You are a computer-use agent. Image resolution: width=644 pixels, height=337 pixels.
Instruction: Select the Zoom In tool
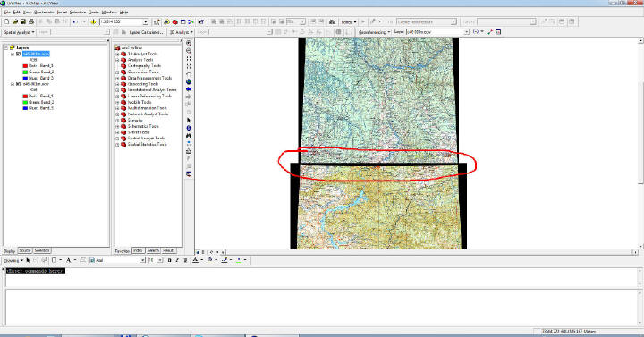click(x=189, y=43)
